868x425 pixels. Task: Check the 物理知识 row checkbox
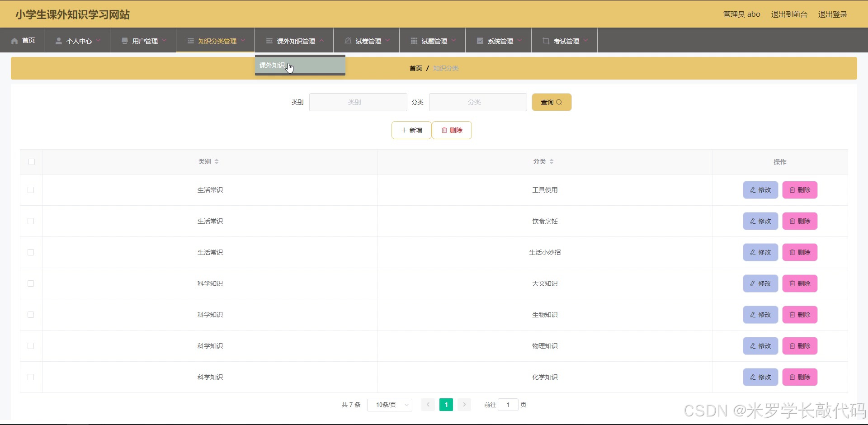coord(31,346)
